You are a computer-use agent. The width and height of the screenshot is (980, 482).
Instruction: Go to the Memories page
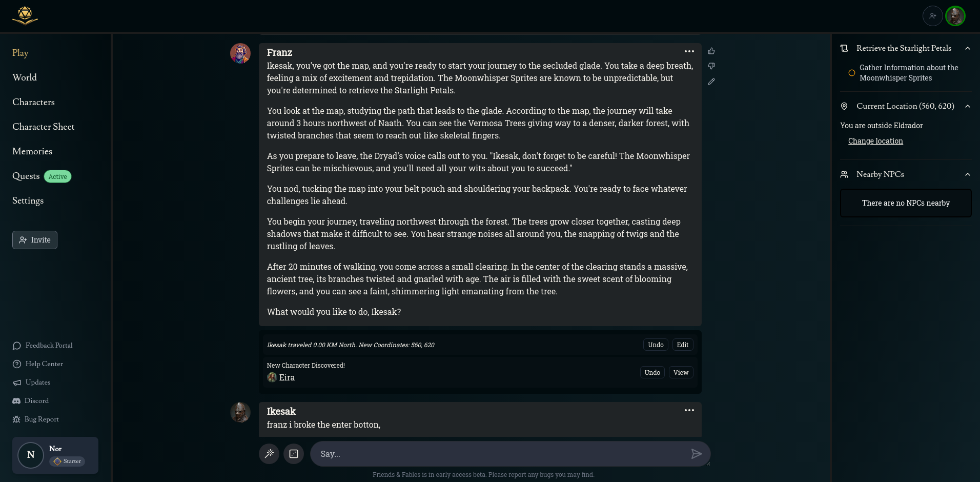click(x=32, y=151)
